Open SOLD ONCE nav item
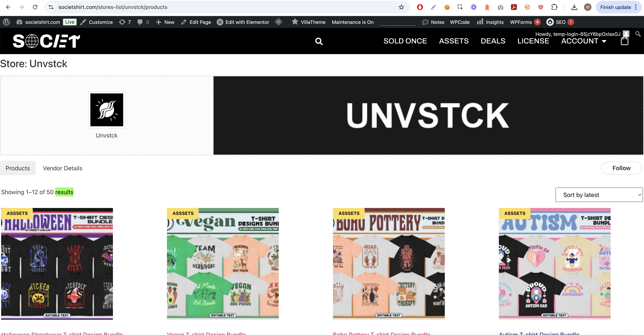644x335 pixels. pos(405,41)
